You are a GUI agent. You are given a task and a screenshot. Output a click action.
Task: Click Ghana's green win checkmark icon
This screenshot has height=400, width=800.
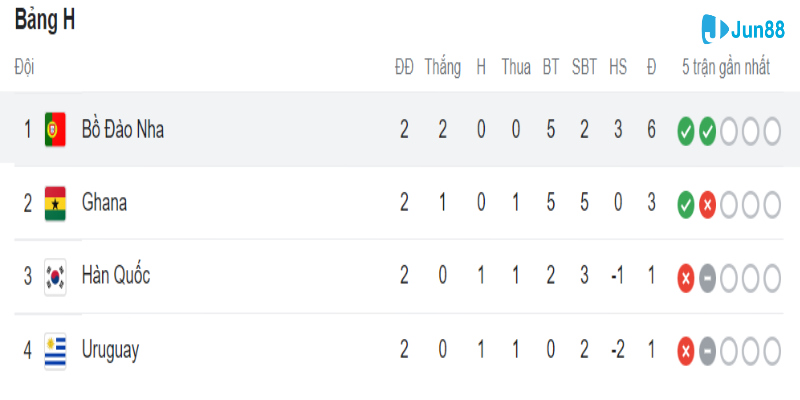click(685, 204)
